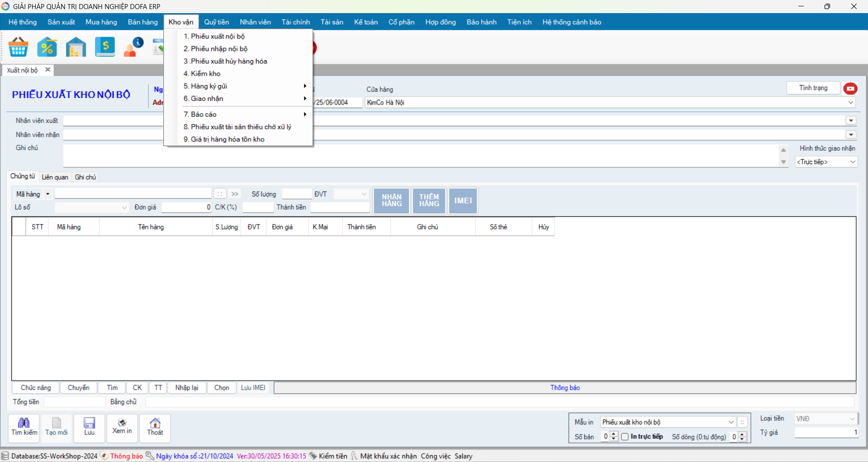The height and width of the screenshot is (462, 868).
Task: Click the Xem in printer button
Action: (122, 428)
